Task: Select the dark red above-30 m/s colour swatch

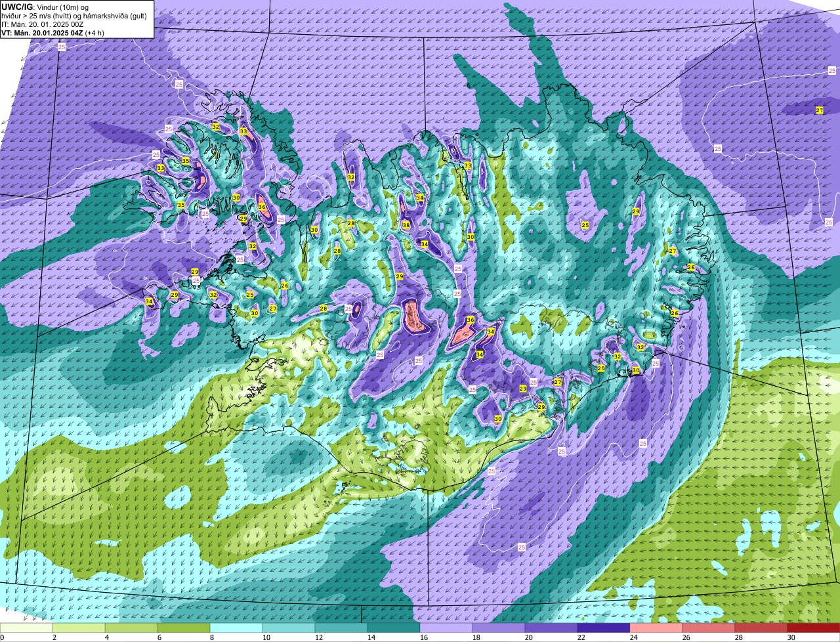Action: click(814, 628)
